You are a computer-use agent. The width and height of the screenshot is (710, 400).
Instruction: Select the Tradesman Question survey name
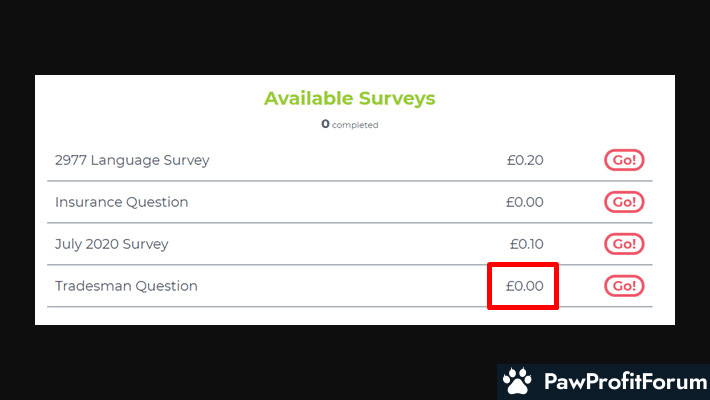126,286
